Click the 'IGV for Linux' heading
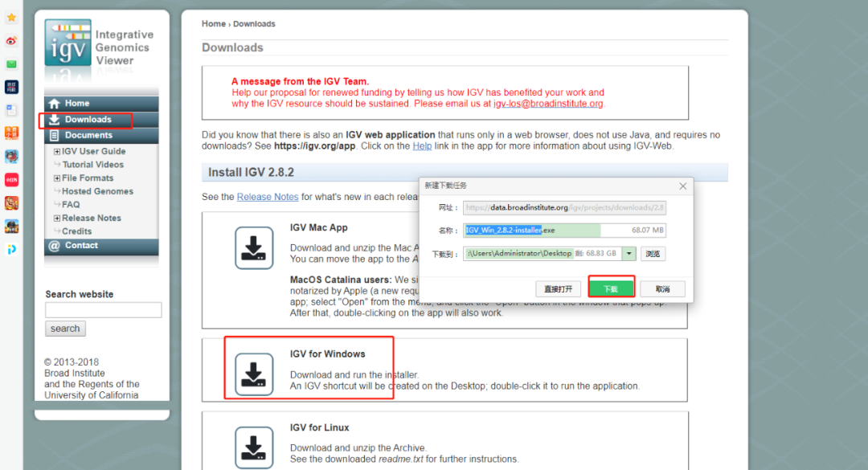 pyautogui.click(x=319, y=428)
